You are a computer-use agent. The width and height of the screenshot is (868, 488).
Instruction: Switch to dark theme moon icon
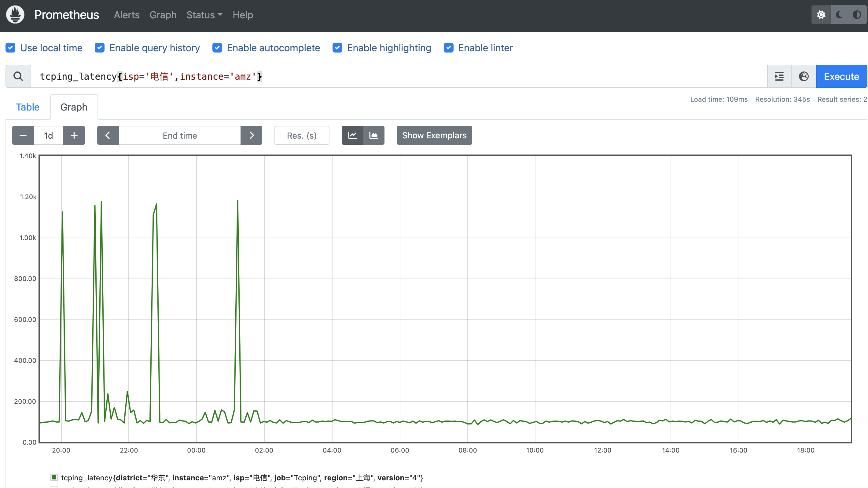coord(839,15)
